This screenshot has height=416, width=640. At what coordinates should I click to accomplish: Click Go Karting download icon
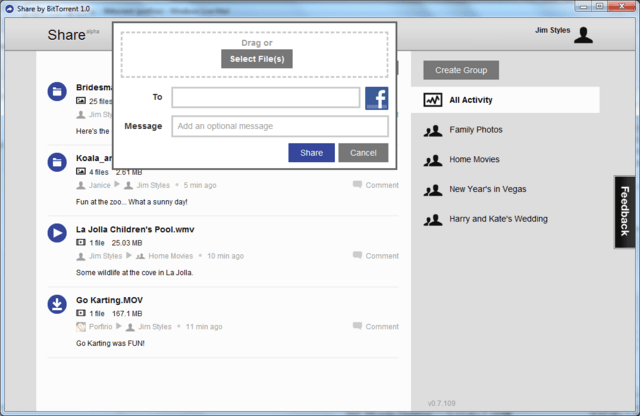[57, 304]
